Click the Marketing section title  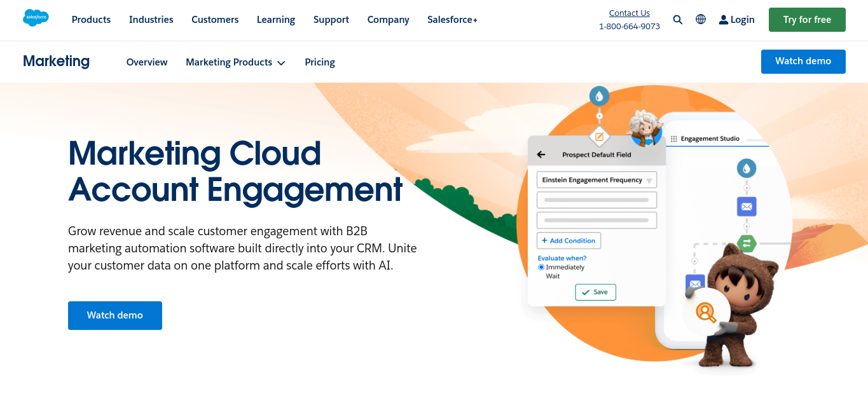tap(56, 61)
